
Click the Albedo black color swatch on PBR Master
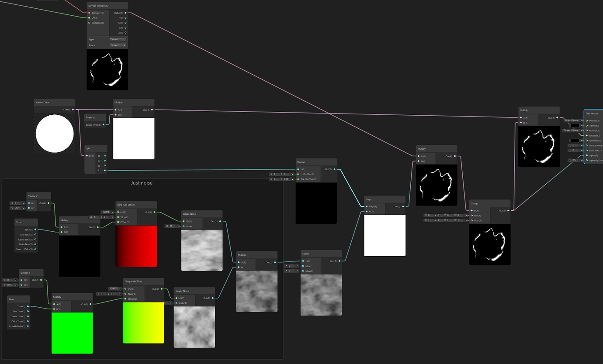(x=575, y=126)
